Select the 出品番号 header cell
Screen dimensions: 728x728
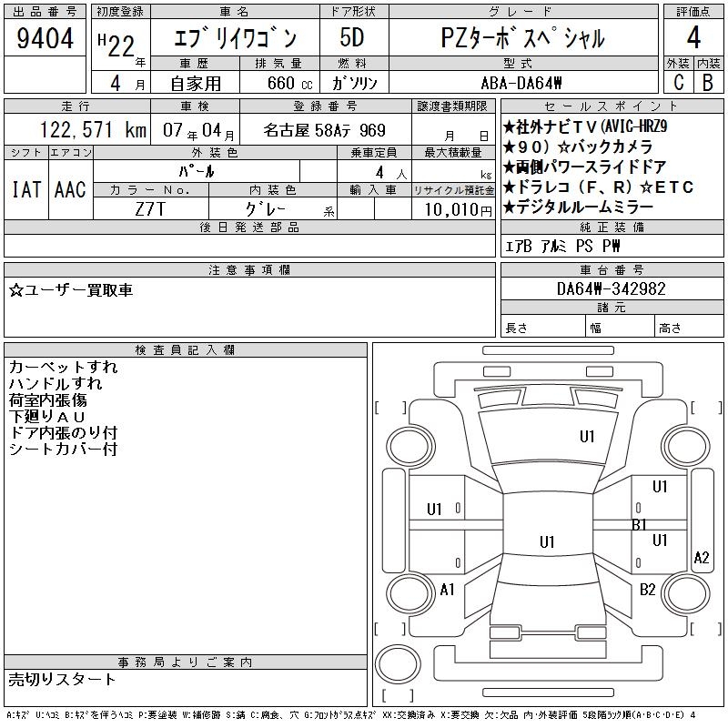[45, 12]
